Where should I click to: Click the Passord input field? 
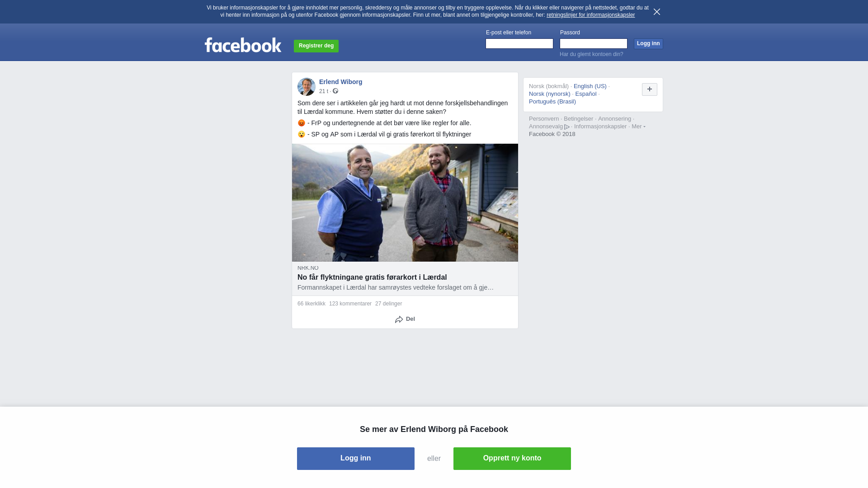[x=594, y=43]
